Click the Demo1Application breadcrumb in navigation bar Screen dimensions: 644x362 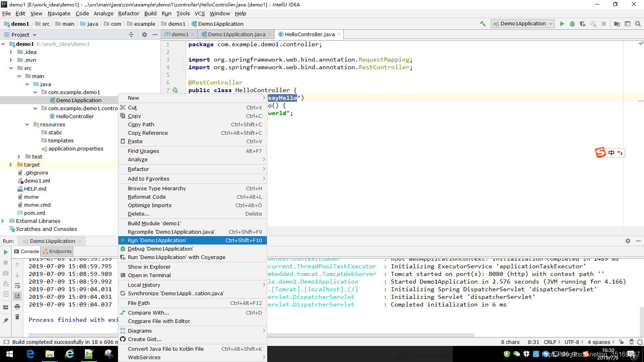[218, 24]
